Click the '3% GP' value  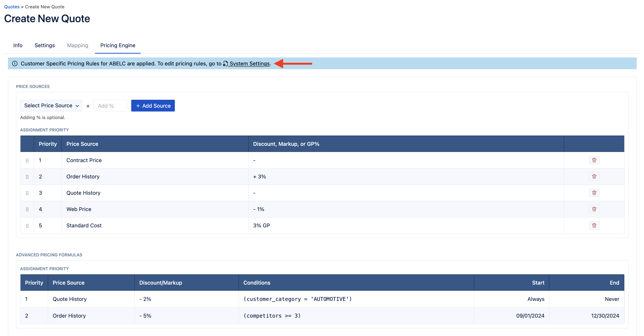(x=262, y=225)
